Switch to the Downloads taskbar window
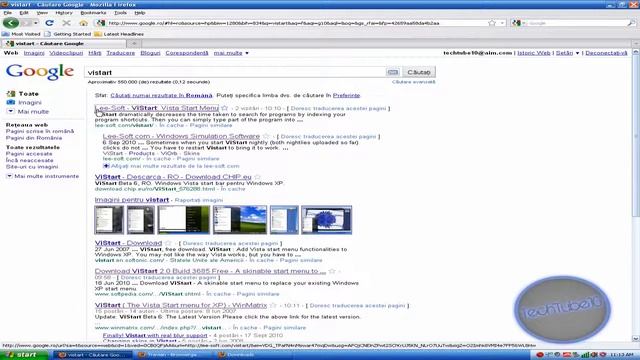The image size is (640, 360). click(x=241, y=355)
